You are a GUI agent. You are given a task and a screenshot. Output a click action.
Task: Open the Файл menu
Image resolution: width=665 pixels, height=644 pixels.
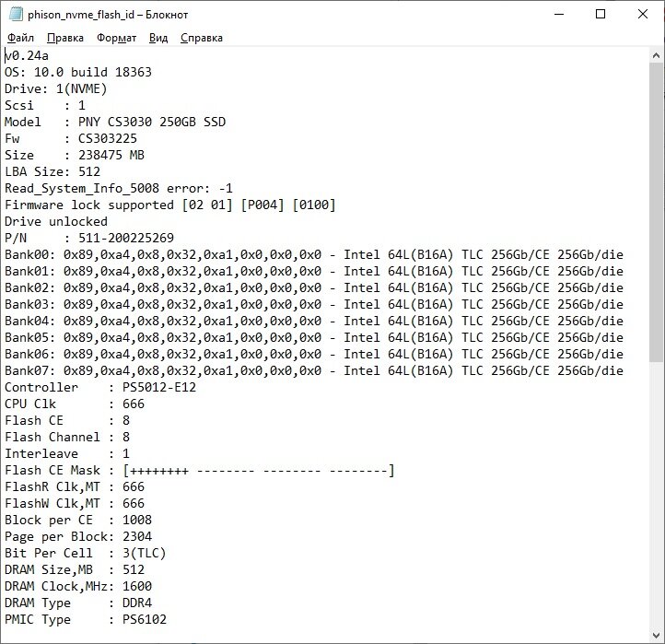click(x=21, y=38)
